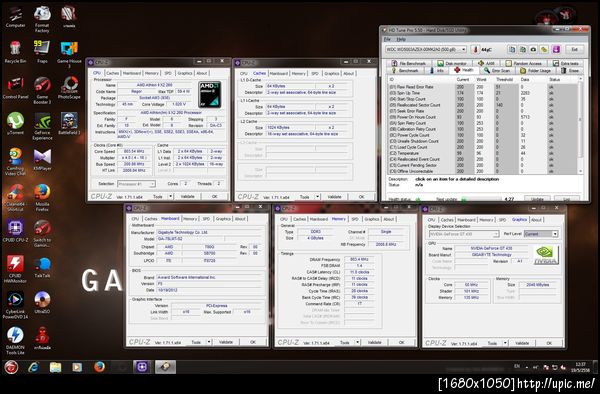Image resolution: width=600 pixels, height=394 pixels.
Task: Open the Help menu in HD Tune
Action: coord(401,39)
